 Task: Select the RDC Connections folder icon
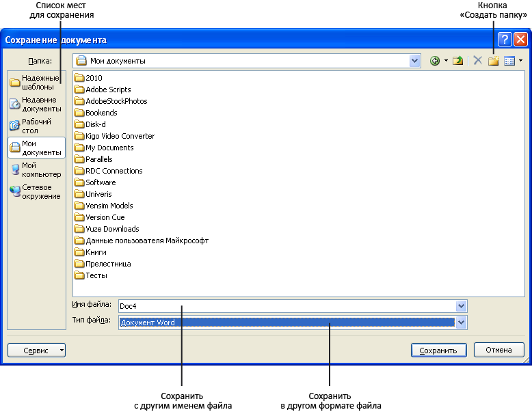(79, 171)
